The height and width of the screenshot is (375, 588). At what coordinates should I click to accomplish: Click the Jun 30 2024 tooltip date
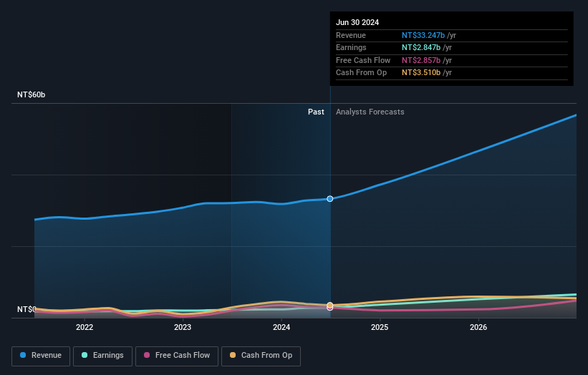(357, 22)
